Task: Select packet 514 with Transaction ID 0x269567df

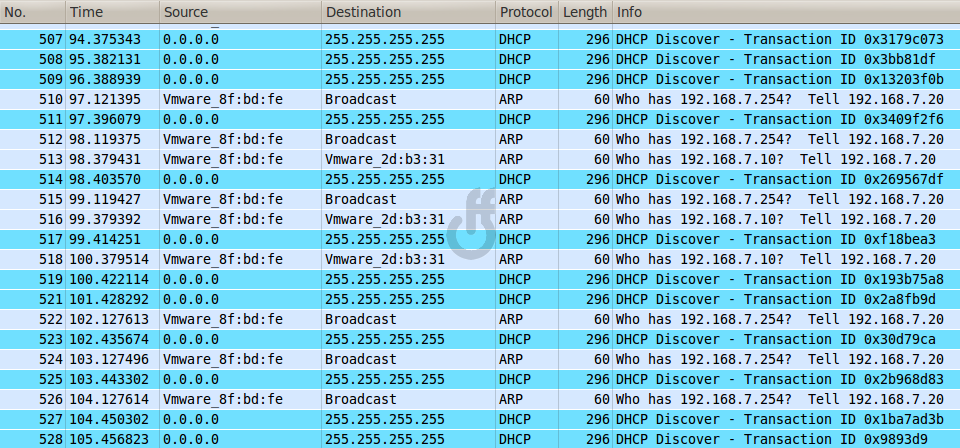Action: [x=480, y=179]
